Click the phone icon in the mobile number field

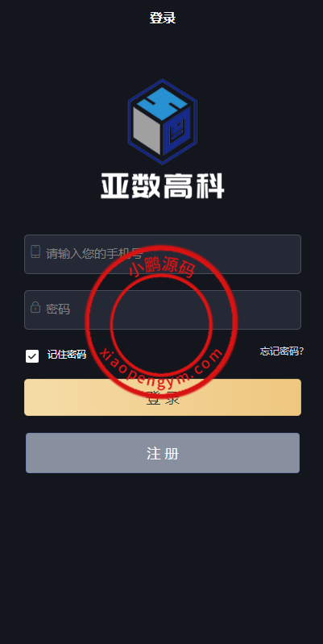(35, 251)
